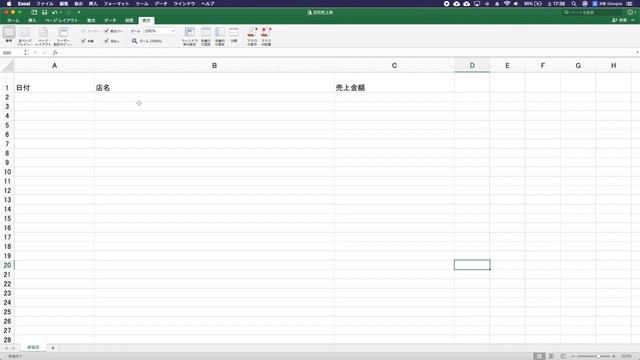Click the Redo arrow icon in title bar
This screenshot has height=360, width=640.
[x=69, y=12]
